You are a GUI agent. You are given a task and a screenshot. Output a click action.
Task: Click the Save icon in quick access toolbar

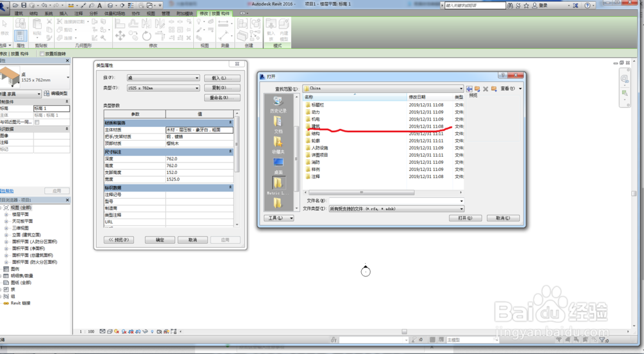point(24,5)
